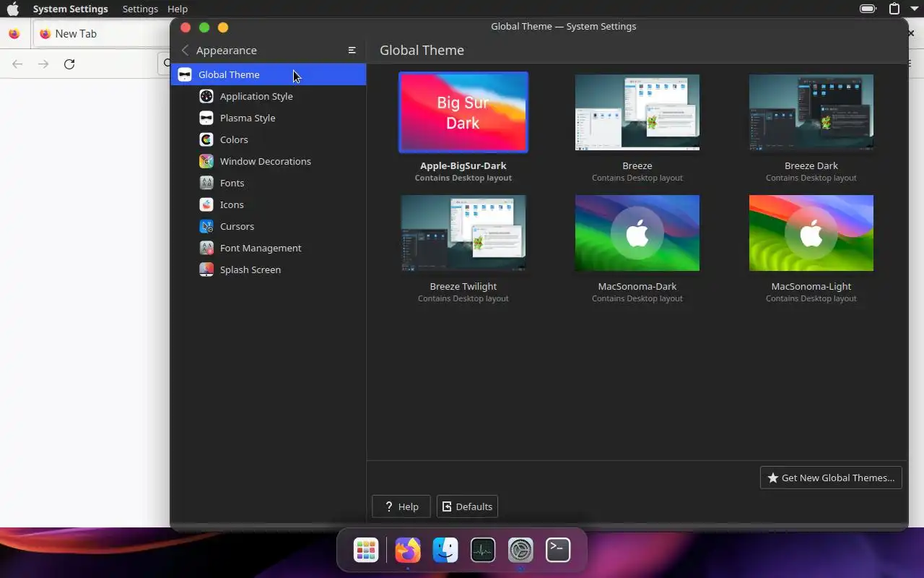This screenshot has width=924, height=578.
Task: Open the Splash Screen page
Action: [x=269, y=269]
